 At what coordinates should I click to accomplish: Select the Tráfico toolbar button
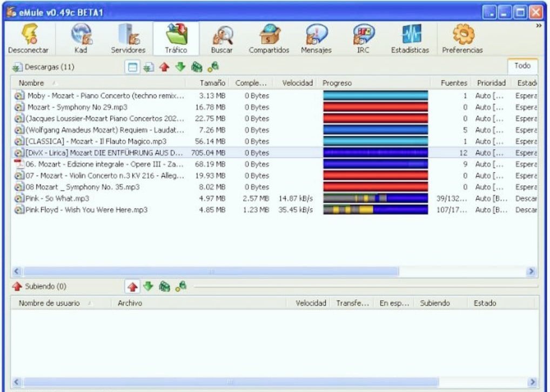176,38
